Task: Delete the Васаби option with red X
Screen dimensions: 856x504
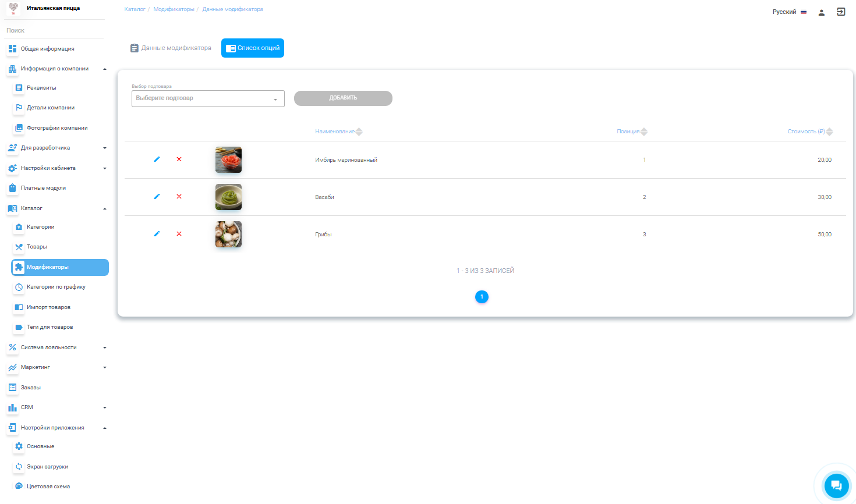Action: (179, 197)
